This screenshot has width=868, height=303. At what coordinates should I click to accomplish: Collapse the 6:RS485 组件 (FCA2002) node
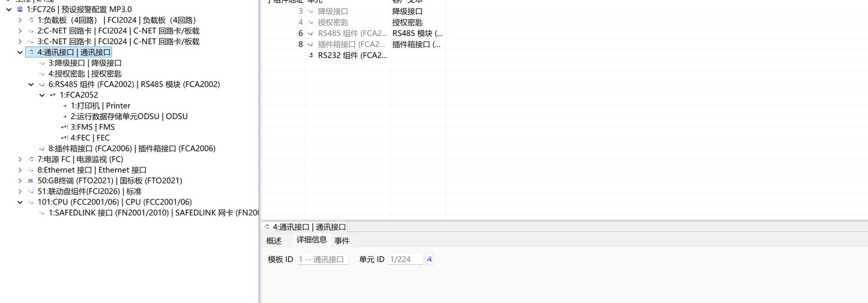[31, 84]
